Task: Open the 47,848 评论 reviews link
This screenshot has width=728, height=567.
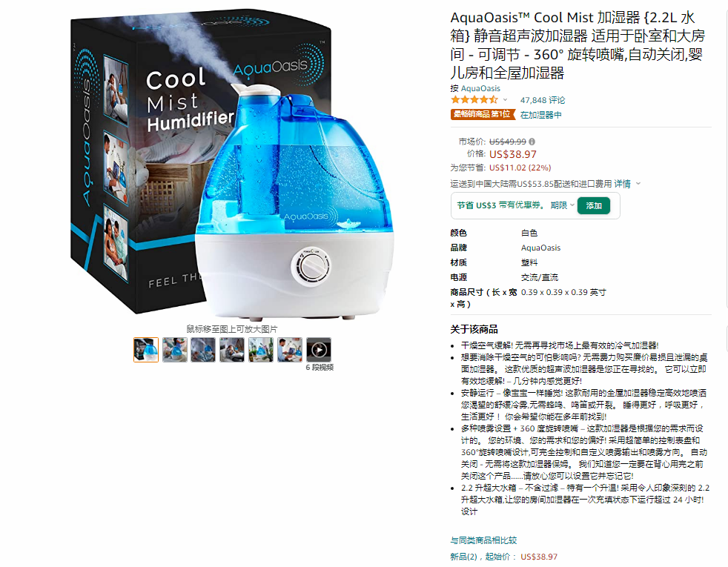Action: tap(542, 100)
